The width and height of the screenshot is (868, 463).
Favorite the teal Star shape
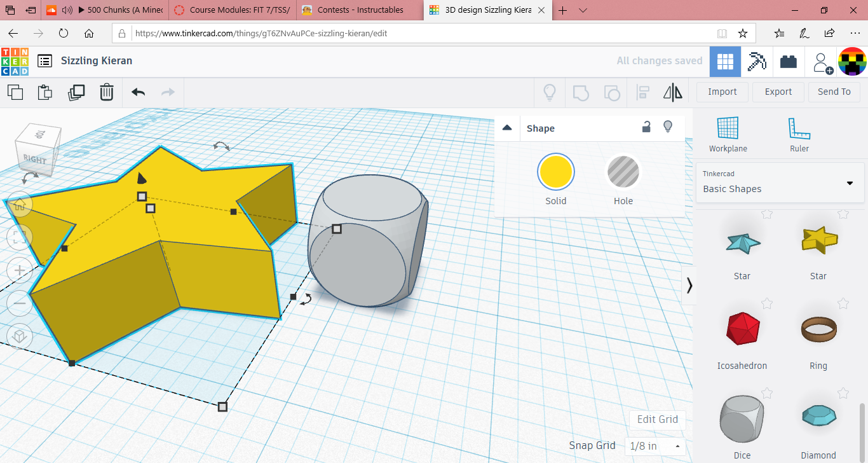pyautogui.click(x=767, y=214)
